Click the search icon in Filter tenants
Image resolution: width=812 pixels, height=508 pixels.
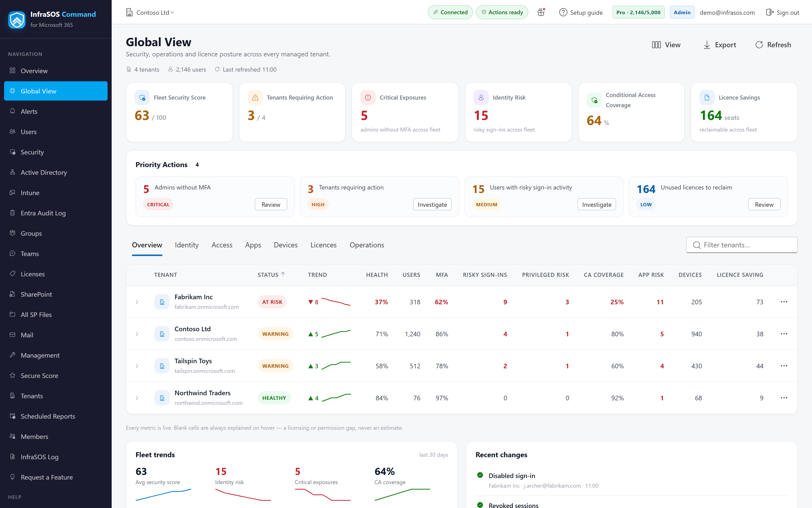697,245
